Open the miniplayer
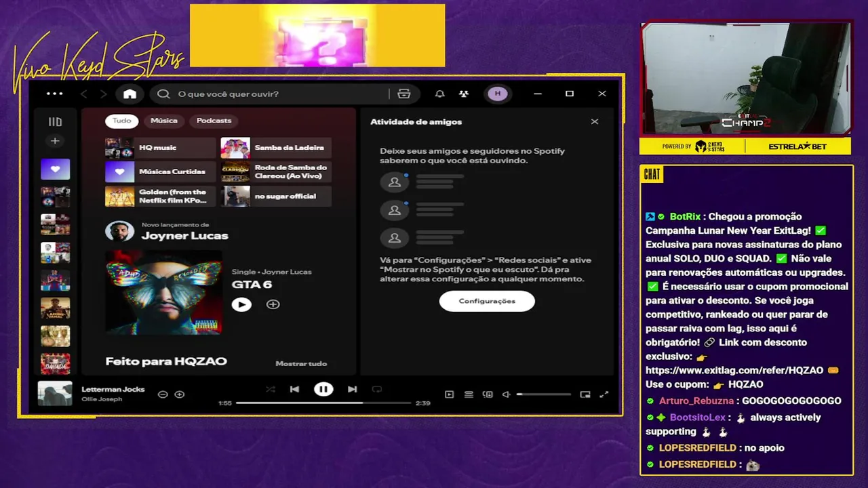The width and height of the screenshot is (868, 488). pyautogui.click(x=585, y=394)
